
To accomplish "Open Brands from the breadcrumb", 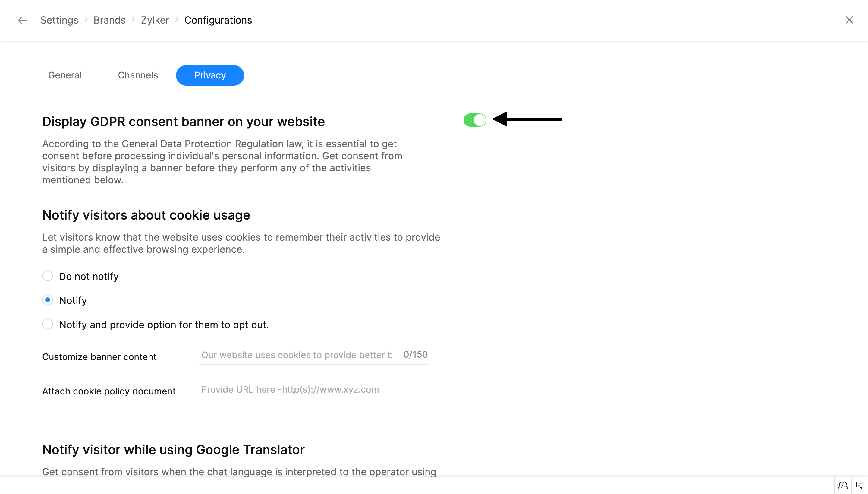I will pos(109,21).
